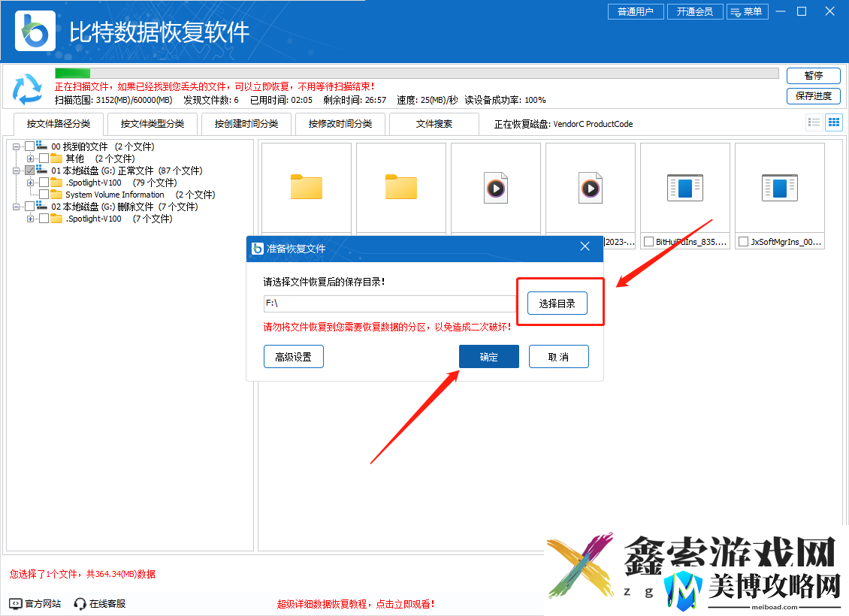Collapse the 01 本地磁盘 正常文件 node
The height and width of the screenshot is (616, 849).
pos(17,171)
